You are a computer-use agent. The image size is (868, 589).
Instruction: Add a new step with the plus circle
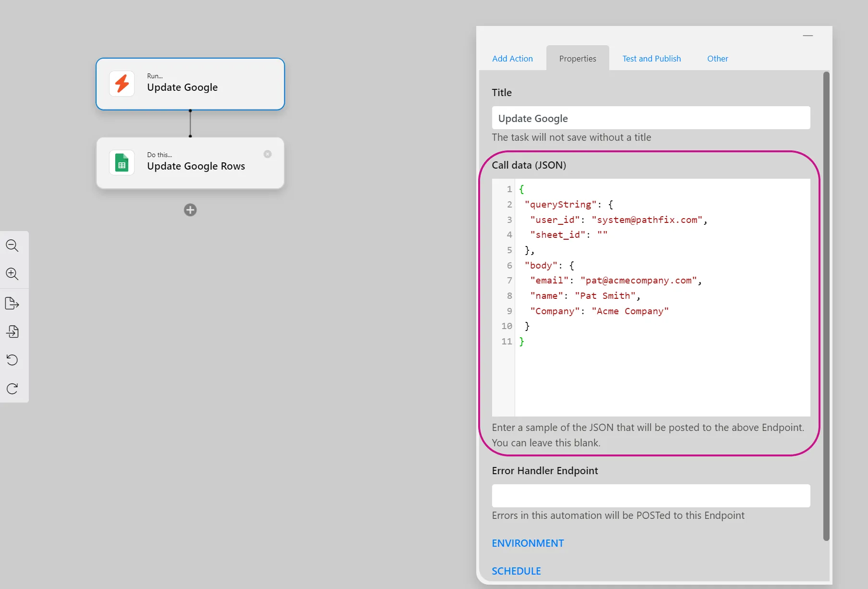[190, 210]
